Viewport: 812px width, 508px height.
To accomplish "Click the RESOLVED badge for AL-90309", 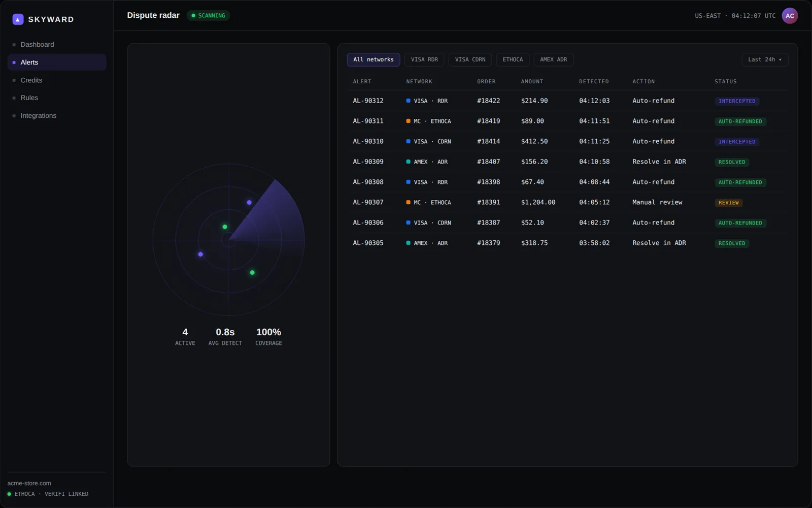I will (x=732, y=162).
